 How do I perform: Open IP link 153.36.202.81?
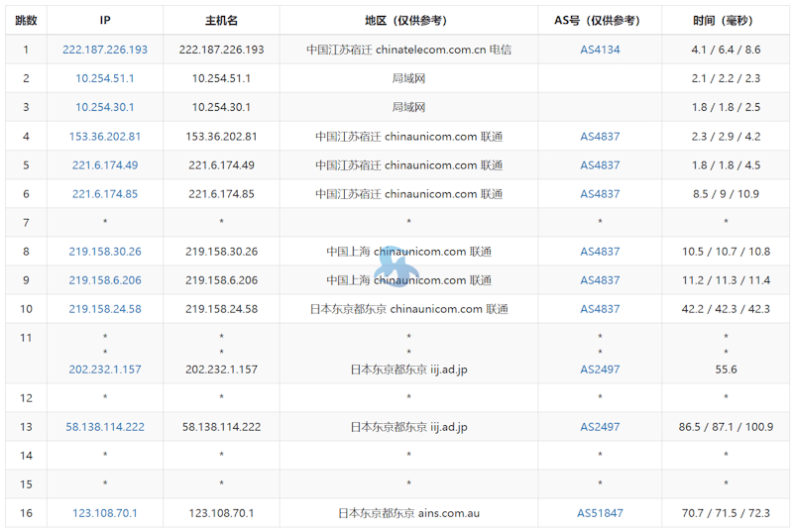click(x=105, y=137)
